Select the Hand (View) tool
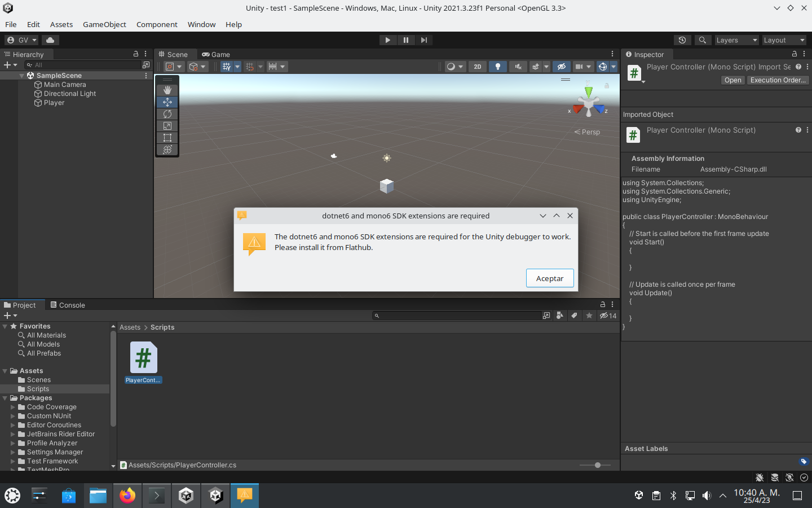 [x=167, y=90]
